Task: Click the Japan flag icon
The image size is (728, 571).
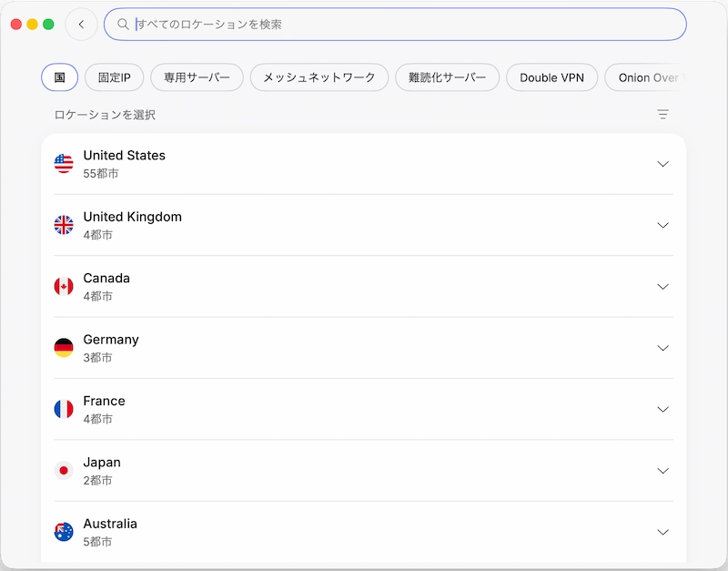Action: point(64,470)
